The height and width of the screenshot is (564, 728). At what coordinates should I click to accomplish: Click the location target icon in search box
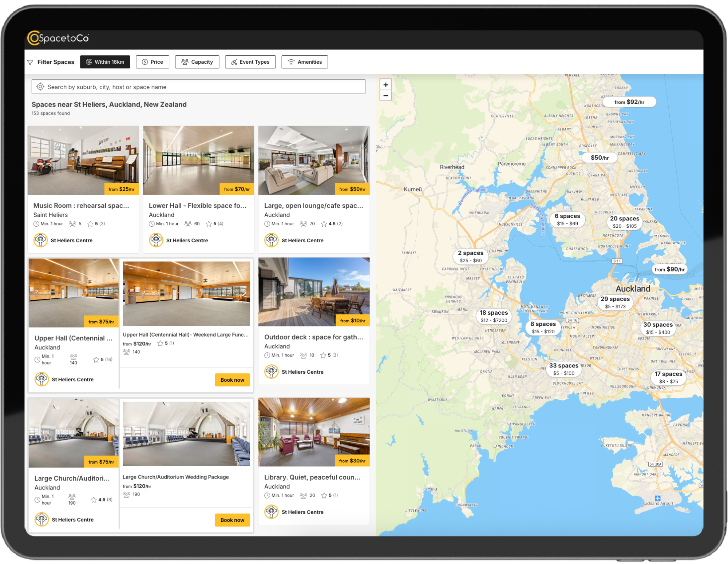[x=40, y=87]
